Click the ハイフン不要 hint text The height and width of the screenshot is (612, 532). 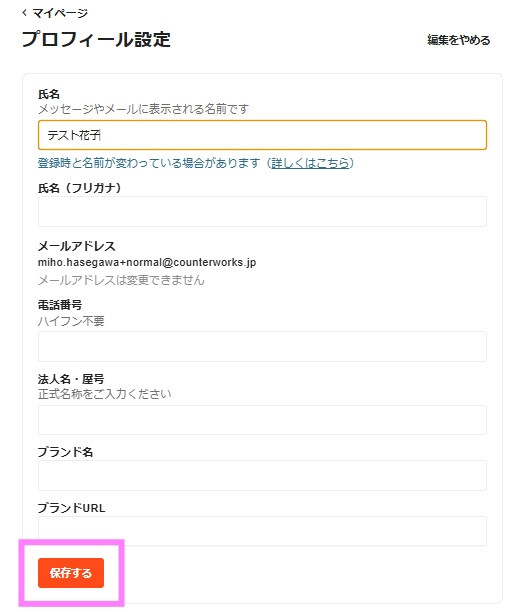(71, 321)
